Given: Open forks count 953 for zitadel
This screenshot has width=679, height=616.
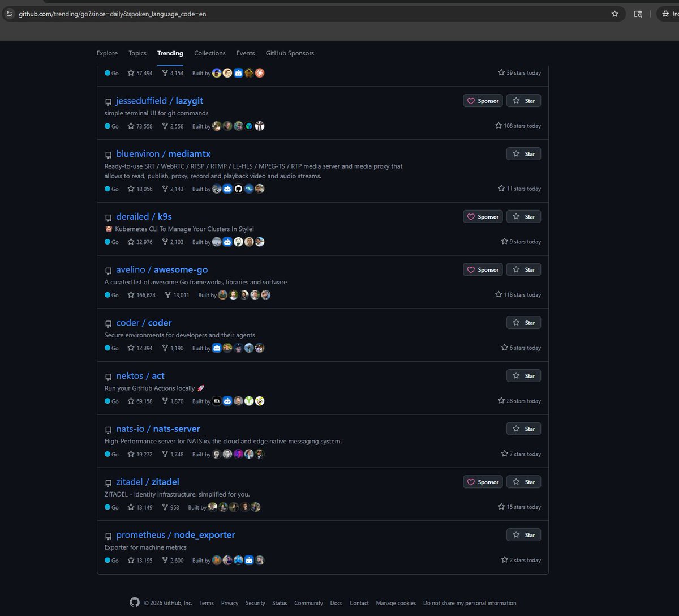Looking at the screenshot, I should click(170, 507).
